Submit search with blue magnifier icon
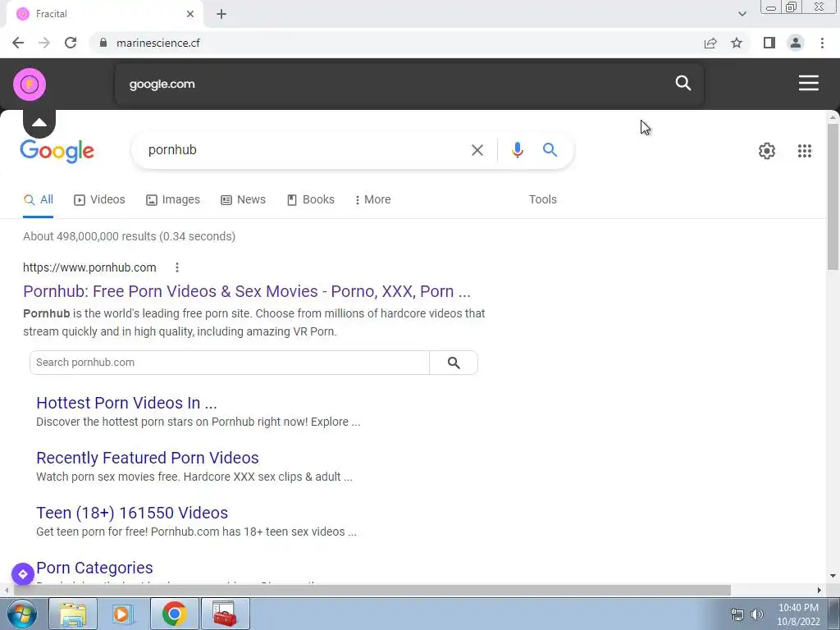 pyautogui.click(x=550, y=150)
